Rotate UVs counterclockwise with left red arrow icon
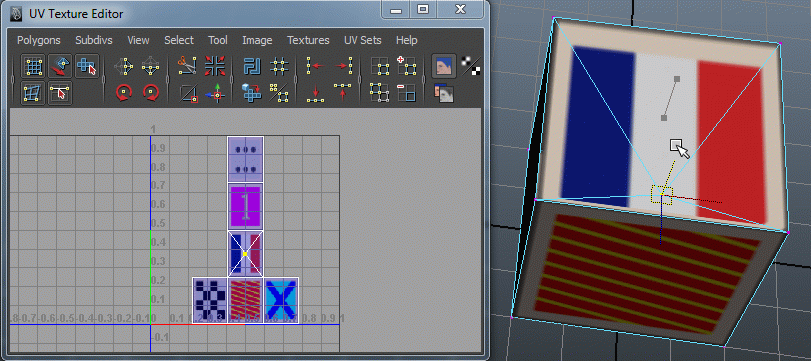811x361 pixels. point(124,93)
